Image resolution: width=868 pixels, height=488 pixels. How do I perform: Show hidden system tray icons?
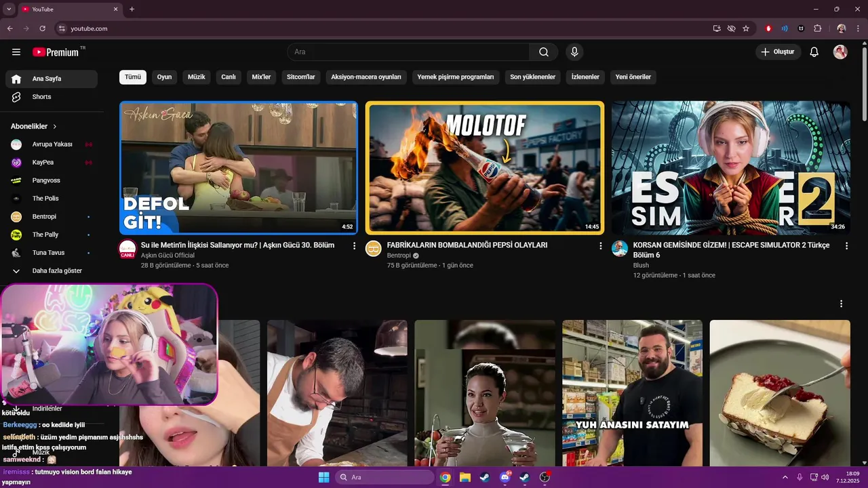[x=785, y=477]
